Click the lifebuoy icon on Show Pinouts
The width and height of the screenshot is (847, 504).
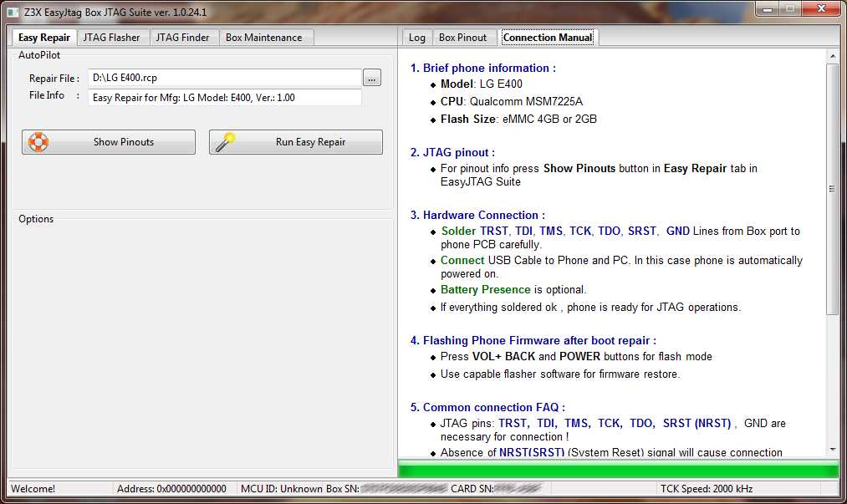pyautogui.click(x=38, y=142)
